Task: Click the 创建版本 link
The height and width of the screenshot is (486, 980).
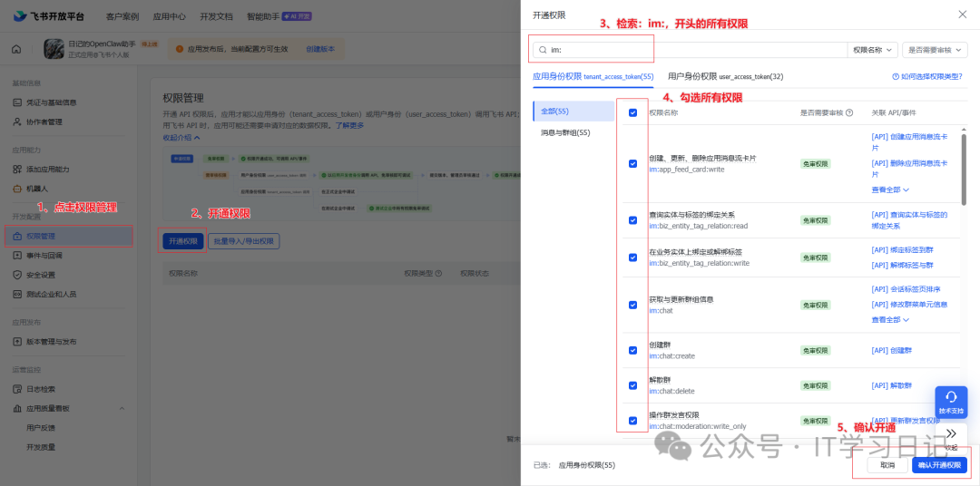Action: click(x=320, y=49)
